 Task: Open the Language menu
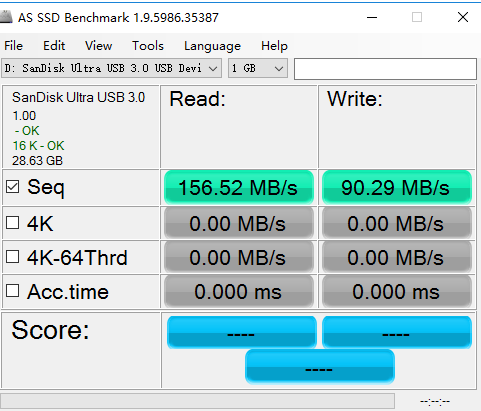coord(212,46)
